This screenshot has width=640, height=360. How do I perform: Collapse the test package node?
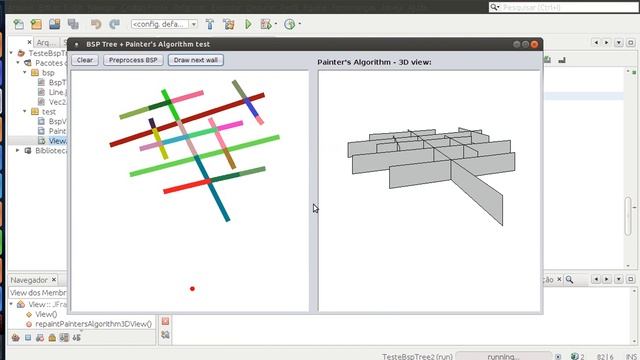24,111
